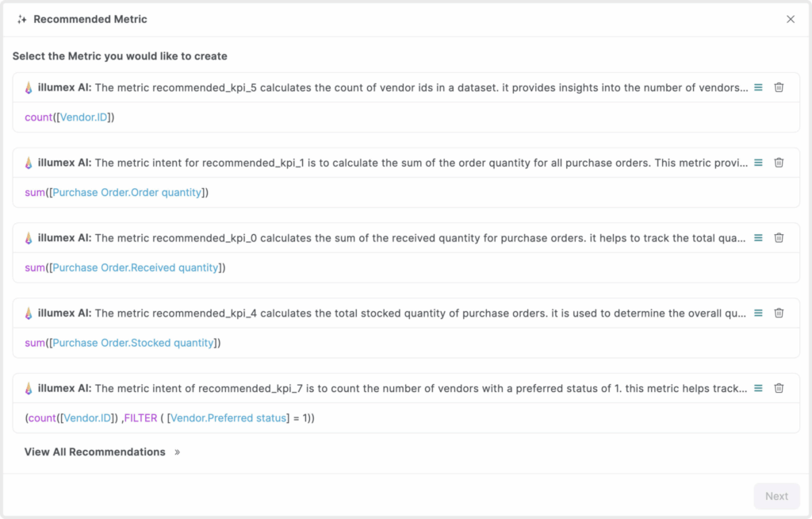812x519 pixels.
Task: Delete the recommended_kpi_0 received quantity metric
Action: click(x=779, y=237)
